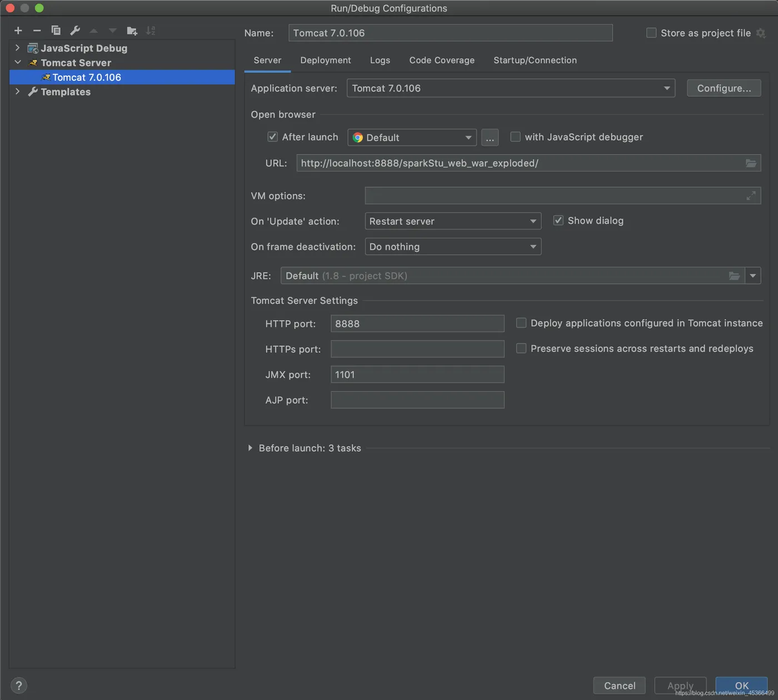Click the JMX port field

(x=417, y=374)
